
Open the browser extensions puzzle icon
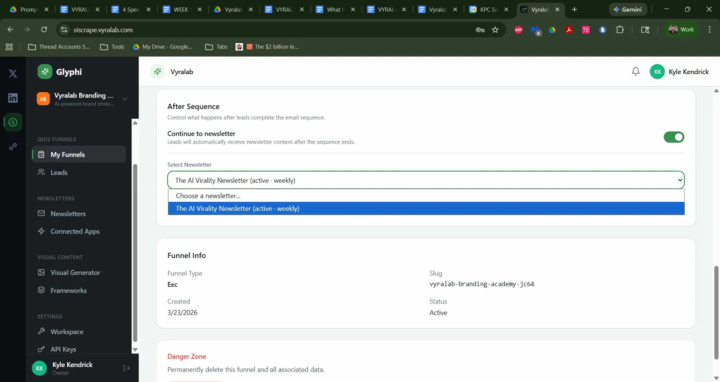point(620,29)
